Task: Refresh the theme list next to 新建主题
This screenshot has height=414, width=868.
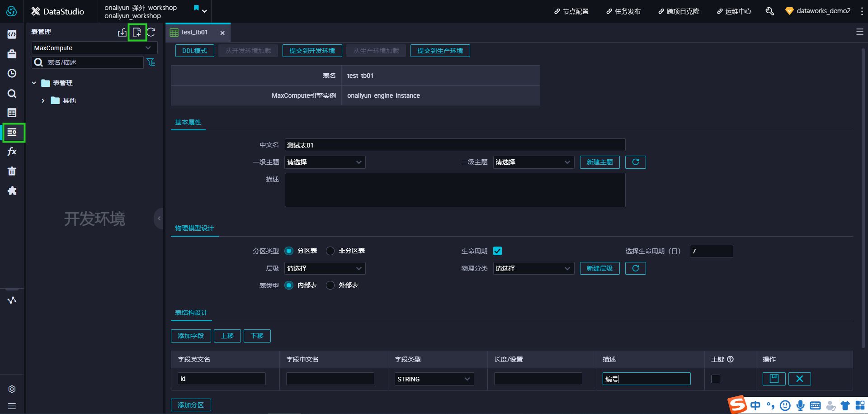Action: tap(636, 162)
